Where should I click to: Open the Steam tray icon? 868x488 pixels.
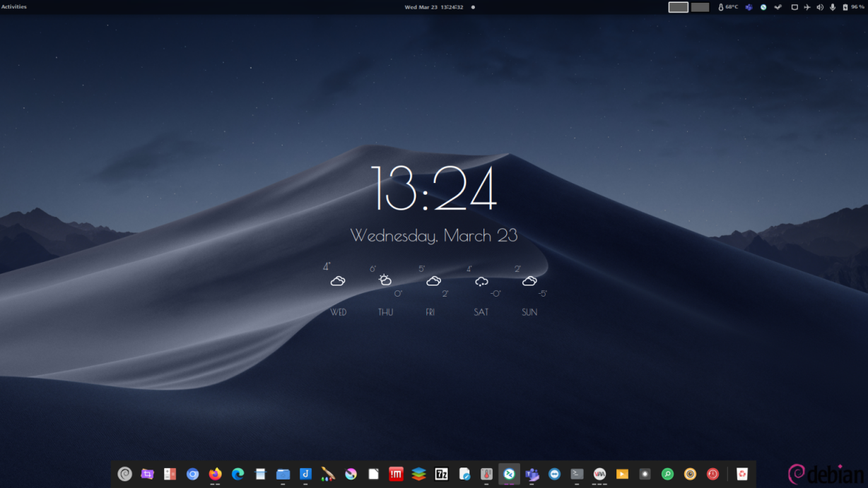point(778,7)
